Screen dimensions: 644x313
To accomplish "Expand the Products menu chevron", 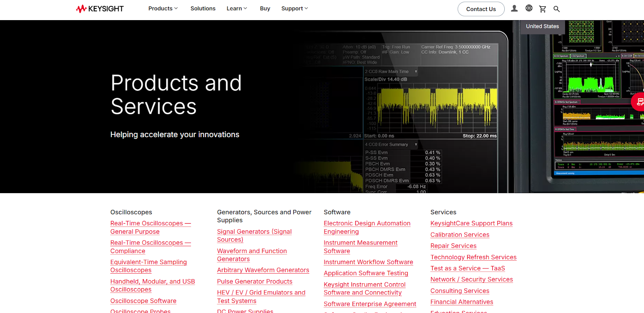I will click(x=176, y=8).
